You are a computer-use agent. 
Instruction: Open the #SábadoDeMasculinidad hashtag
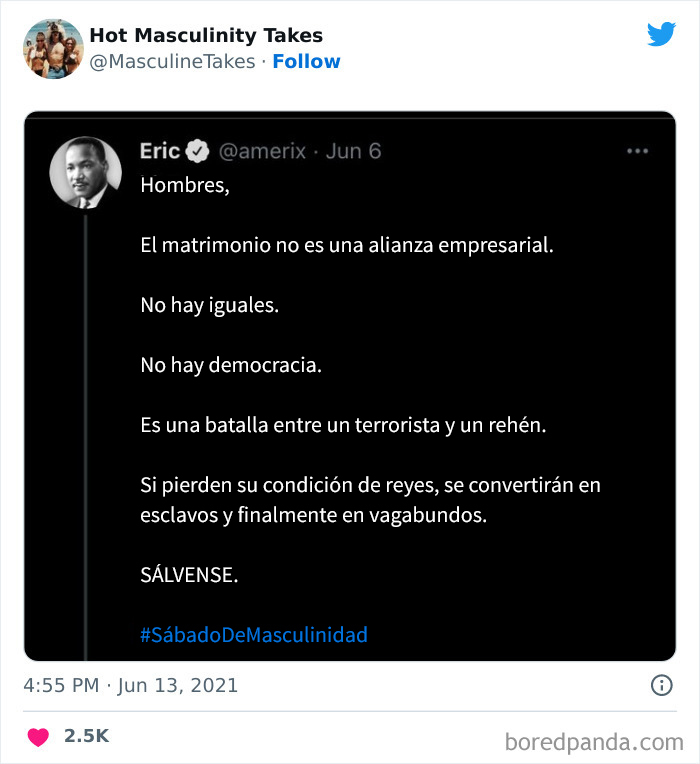point(254,634)
